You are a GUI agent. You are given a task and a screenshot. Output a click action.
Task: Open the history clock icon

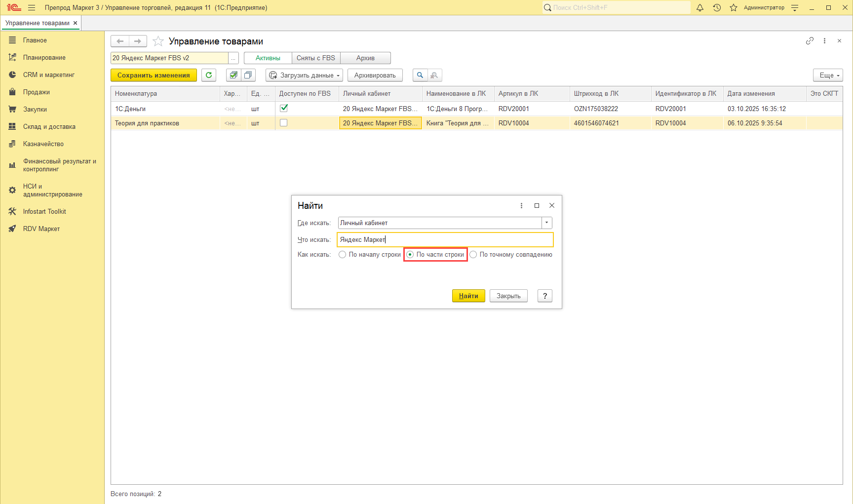pos(717,7)
